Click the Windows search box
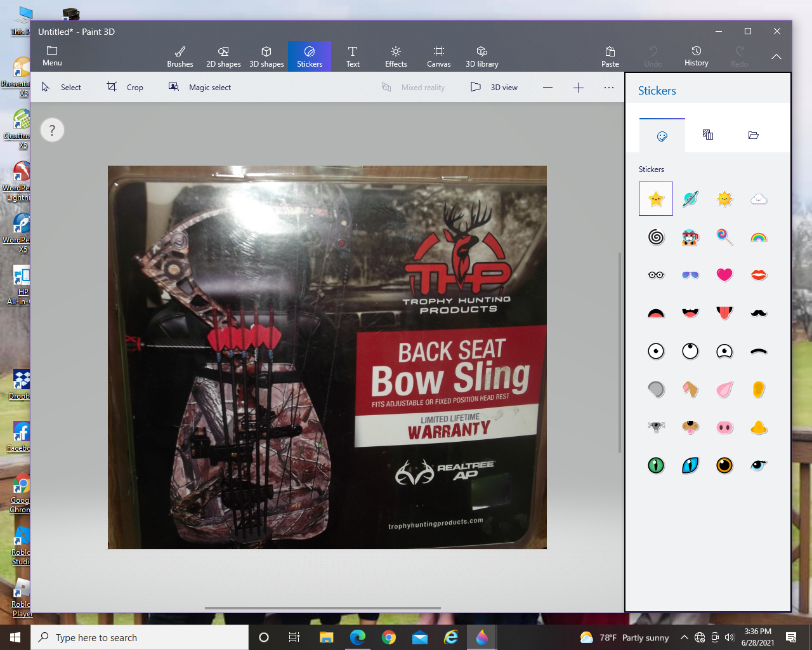 [x=140, y=637]
